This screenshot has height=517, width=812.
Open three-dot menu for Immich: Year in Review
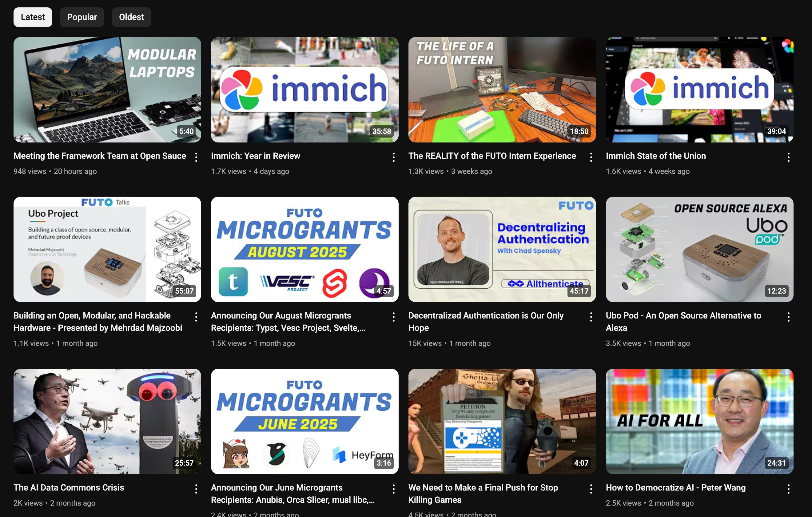pos(393,157)
